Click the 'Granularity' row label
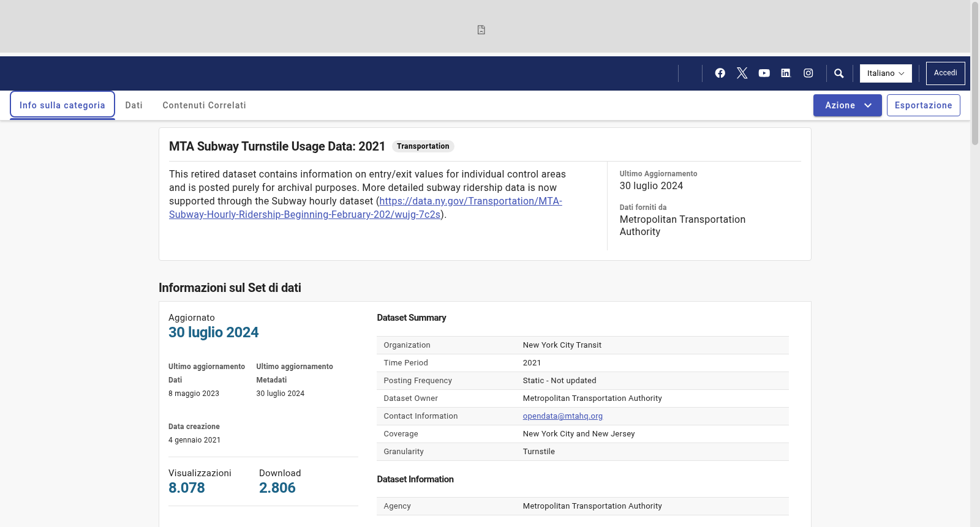This screenshot has width=980, height=527. [404, 452]
